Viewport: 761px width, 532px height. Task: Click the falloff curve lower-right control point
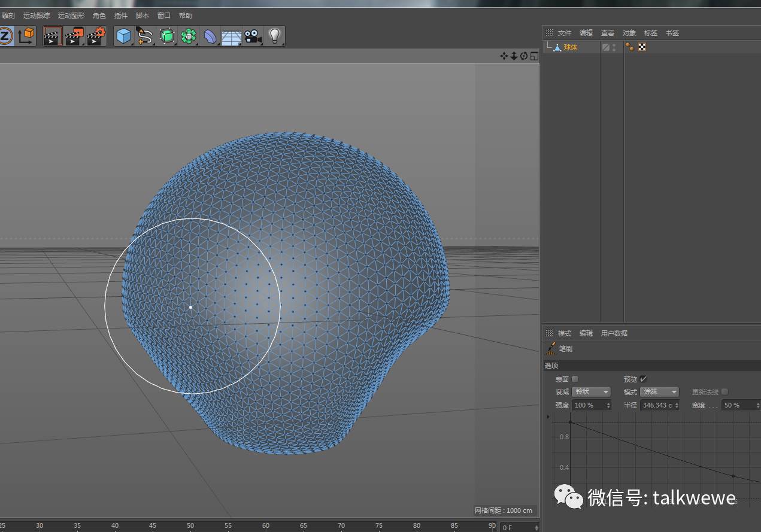click(733, 476)
